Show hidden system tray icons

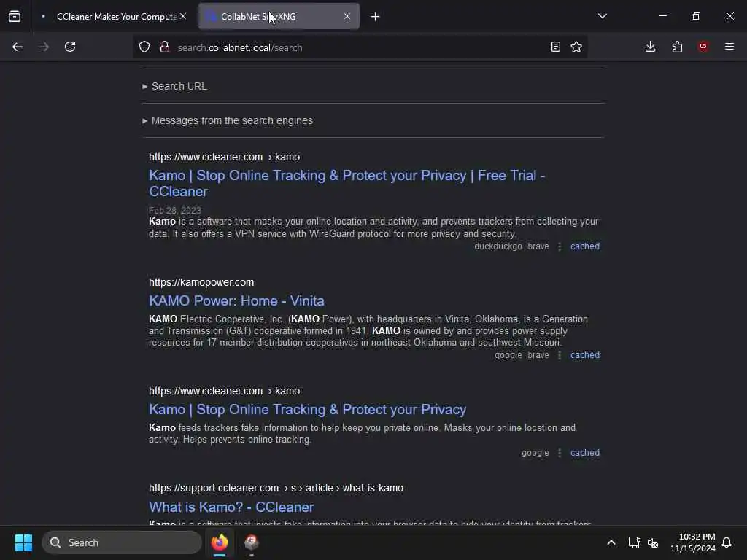point(611,542)
